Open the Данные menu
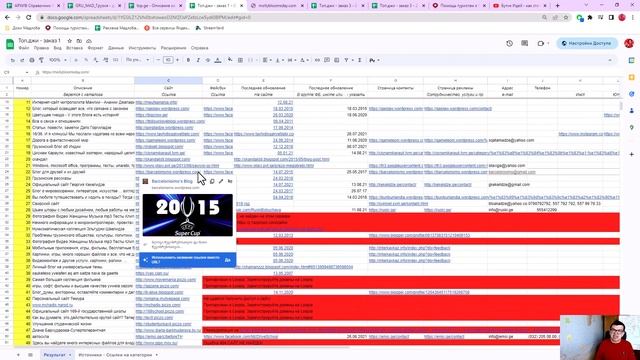The width and height of the screenshot is (640, 360). click(116, 48)
